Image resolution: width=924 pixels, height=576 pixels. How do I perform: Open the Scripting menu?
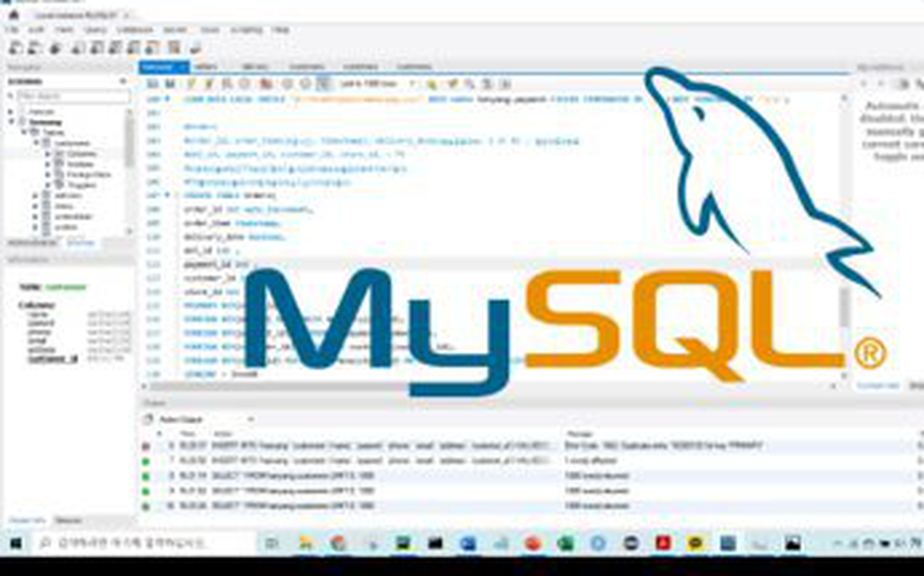pos(246,30)
